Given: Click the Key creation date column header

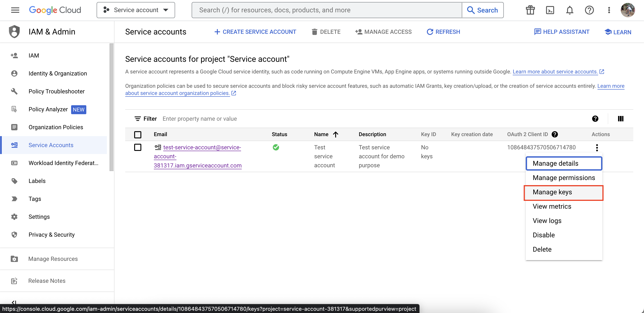Looking at the screenshot, I should click(472, 134).
